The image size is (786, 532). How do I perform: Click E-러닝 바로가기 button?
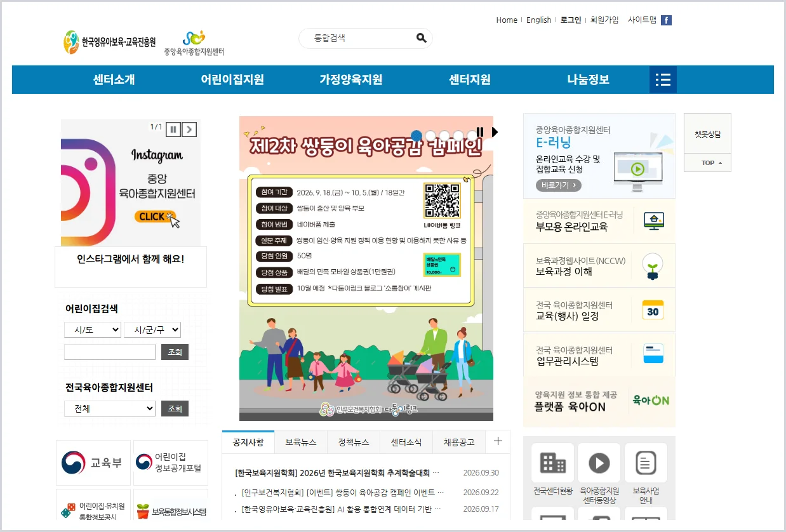[559, 185]
